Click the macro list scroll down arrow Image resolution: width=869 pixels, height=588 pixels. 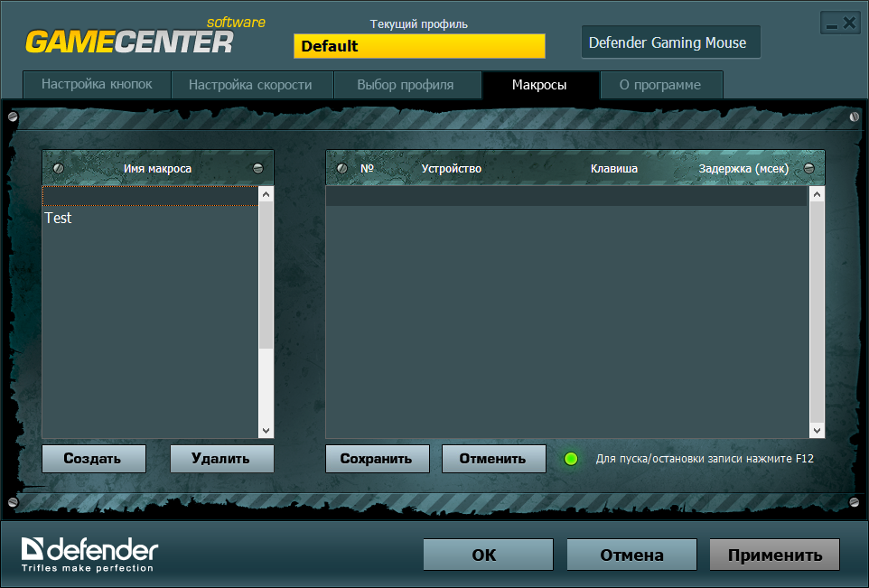[266, 431]
